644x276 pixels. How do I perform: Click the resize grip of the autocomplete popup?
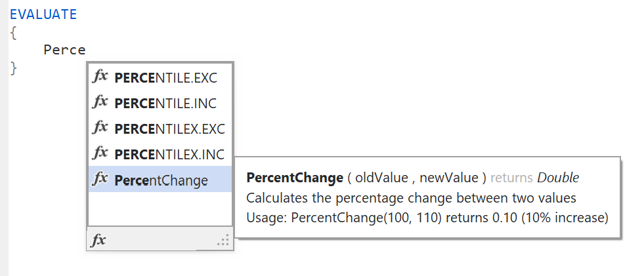coord(224,241)
